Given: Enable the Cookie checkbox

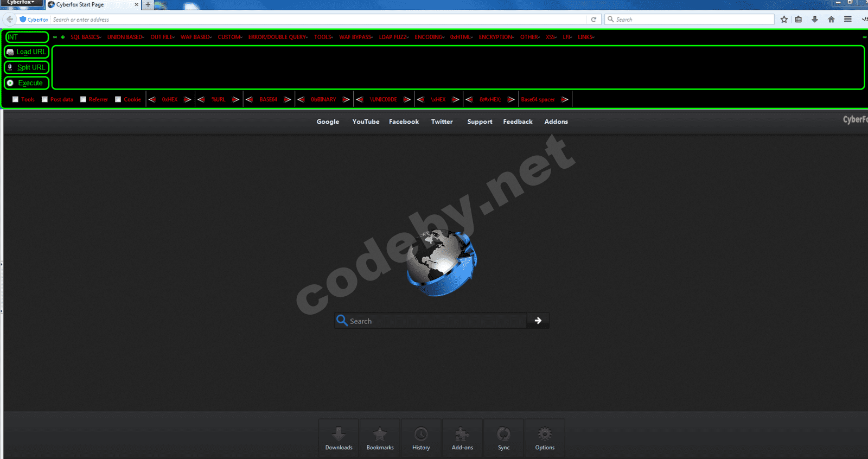Looking at the screenshot, I should click(x=118, y=99).
